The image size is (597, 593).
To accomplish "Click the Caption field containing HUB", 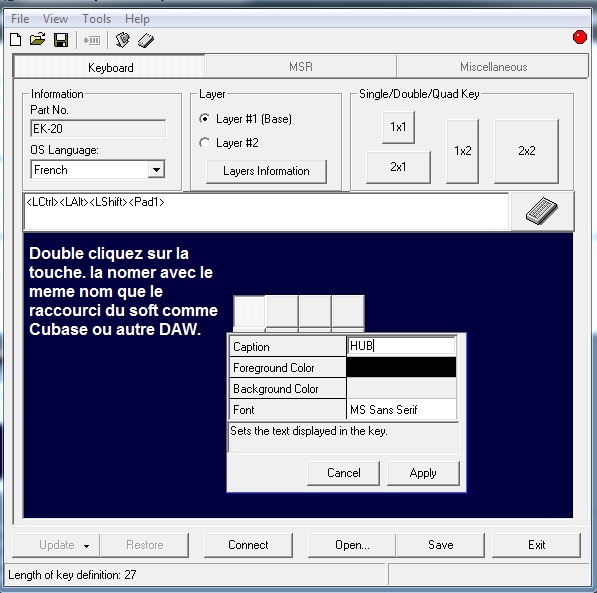I will [x=401, y=346].
